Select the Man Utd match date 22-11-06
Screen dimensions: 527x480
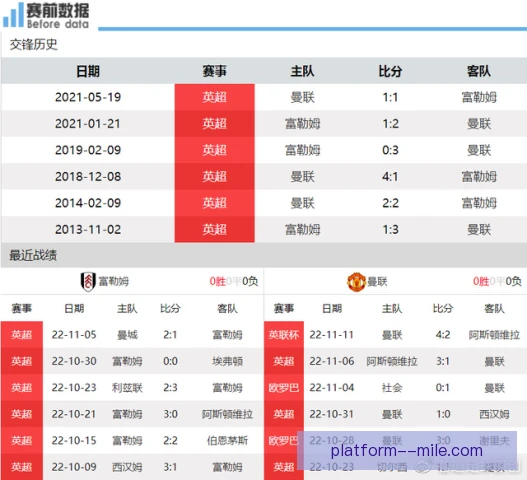pos(332,361)
